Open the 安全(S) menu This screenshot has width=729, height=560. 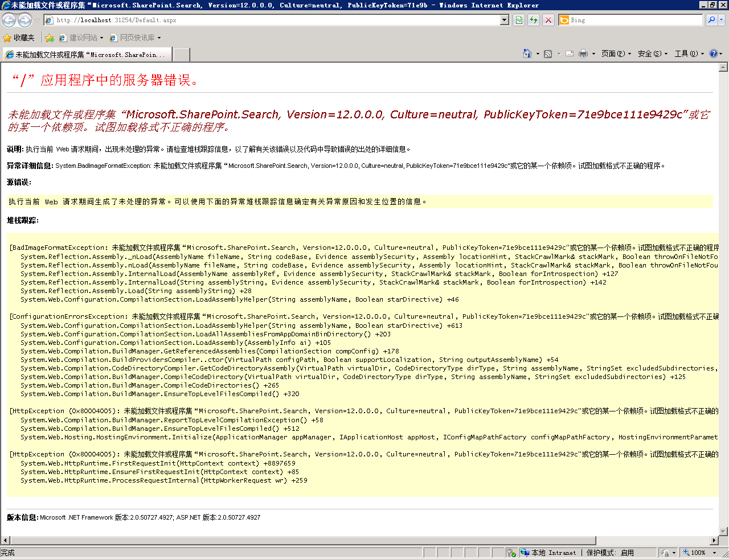coord(653,53)
